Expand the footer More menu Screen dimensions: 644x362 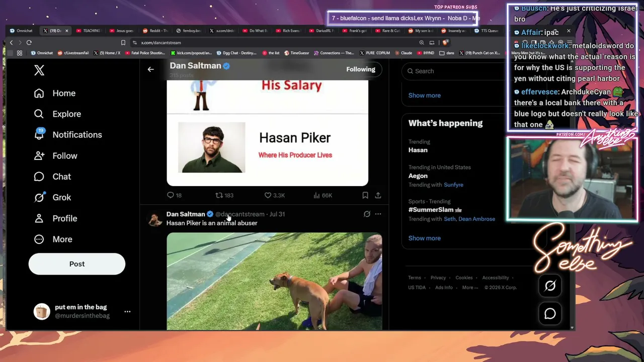[470, 288]
